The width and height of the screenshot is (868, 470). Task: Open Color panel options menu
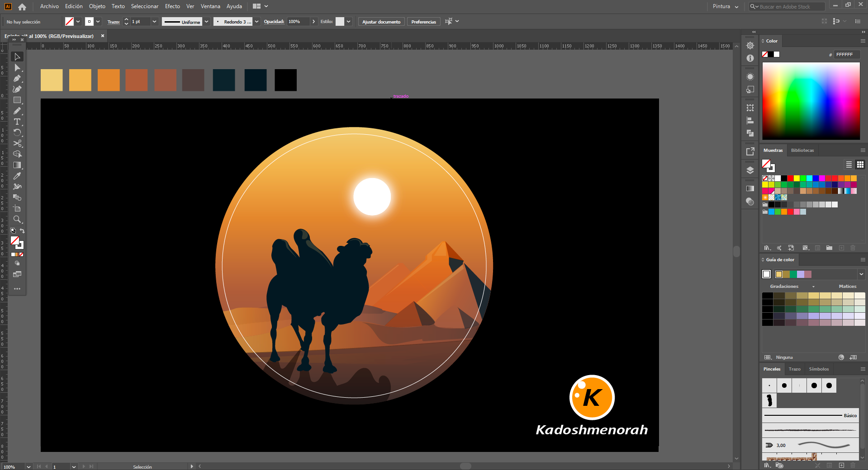point(863,41)
